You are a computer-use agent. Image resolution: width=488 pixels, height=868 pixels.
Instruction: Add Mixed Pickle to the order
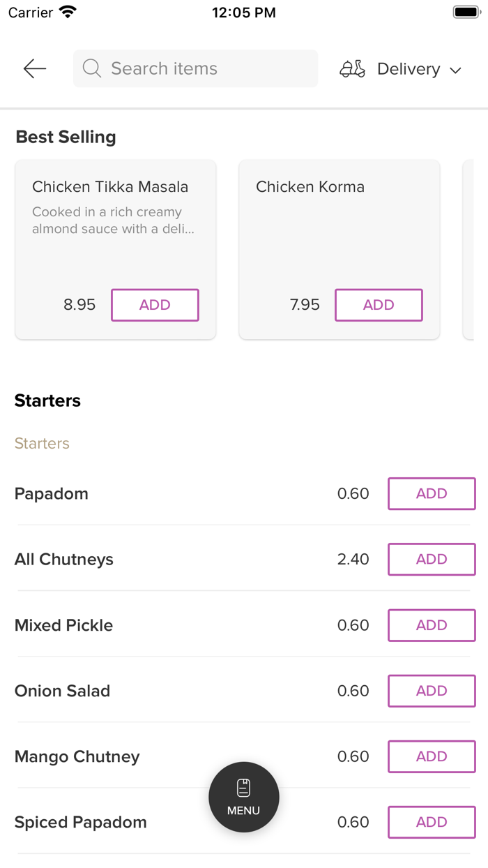coord(432,625)
